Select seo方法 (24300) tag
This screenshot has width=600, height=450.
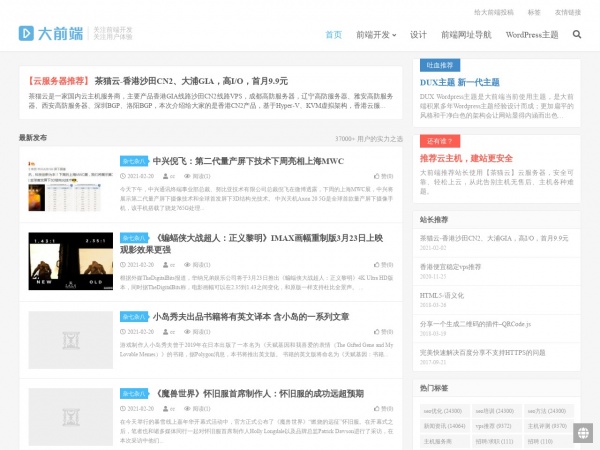point(548,411)
